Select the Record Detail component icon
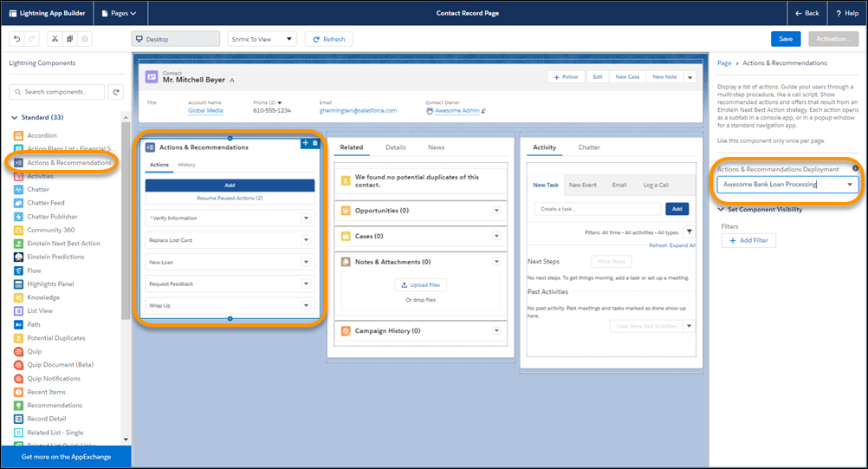Viewport: 868px width, 469px height. coord(18,419)
